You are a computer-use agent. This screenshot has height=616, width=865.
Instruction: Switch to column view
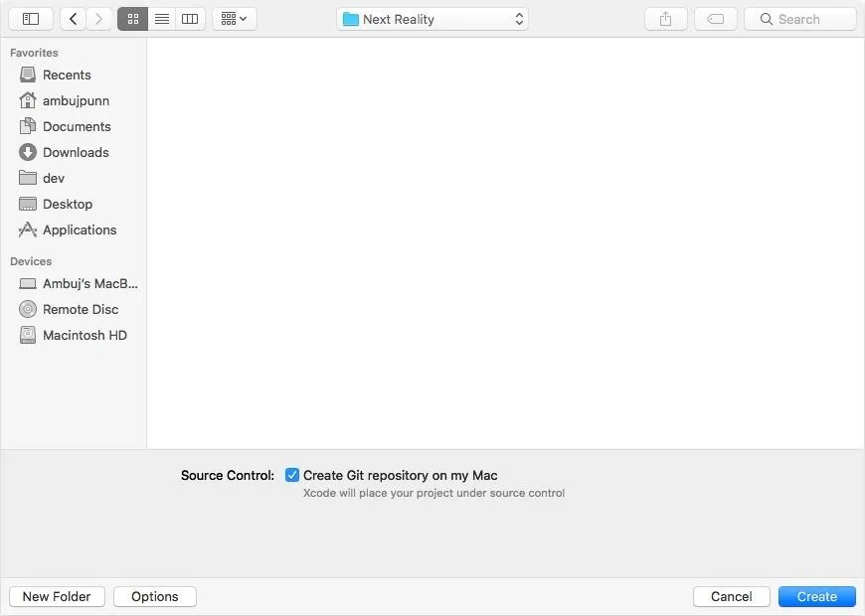[x=190, y=19]
